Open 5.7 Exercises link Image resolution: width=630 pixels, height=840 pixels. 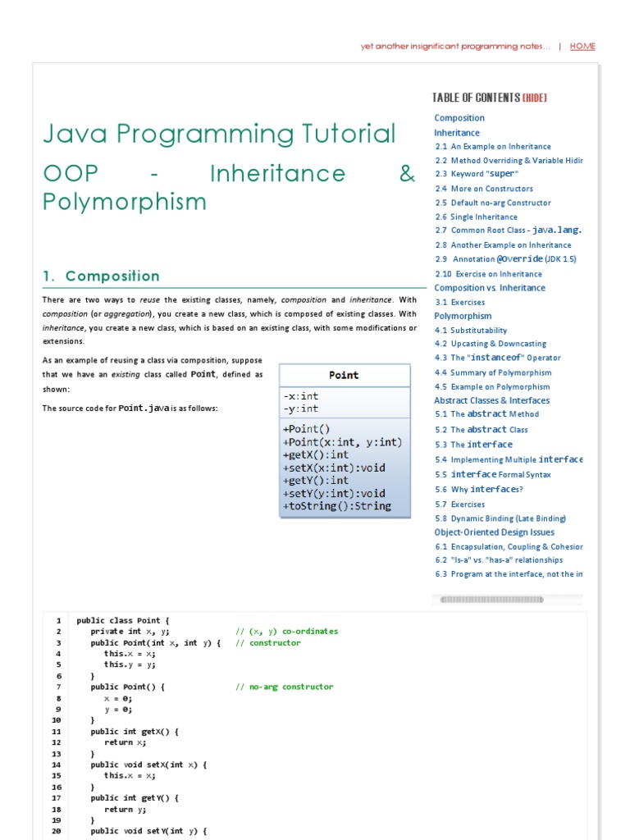(x=459, y=504)
